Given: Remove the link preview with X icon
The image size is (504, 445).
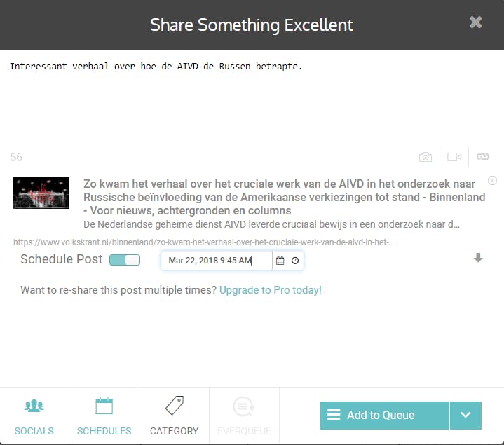Looking at the screenshot, I should pos(492,180).
